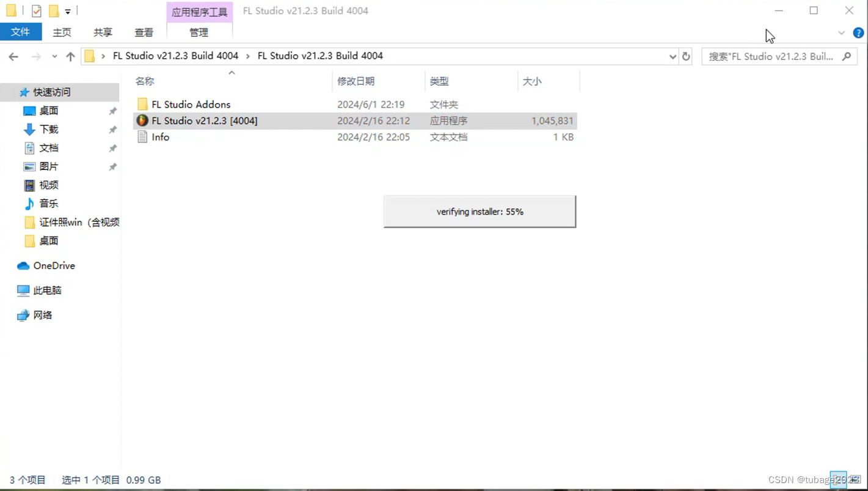Click the 快速访问 star icon
This screenshot has height=491, width=868.
point(24,92)
